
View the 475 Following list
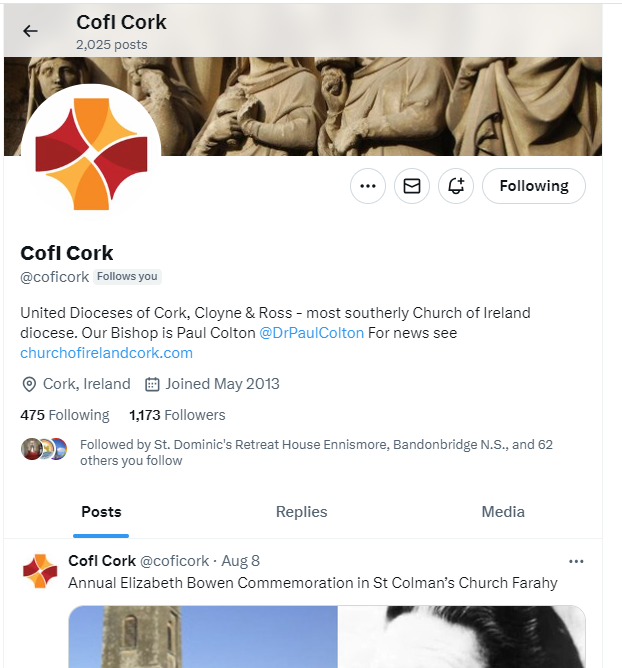tap(65, 415)
